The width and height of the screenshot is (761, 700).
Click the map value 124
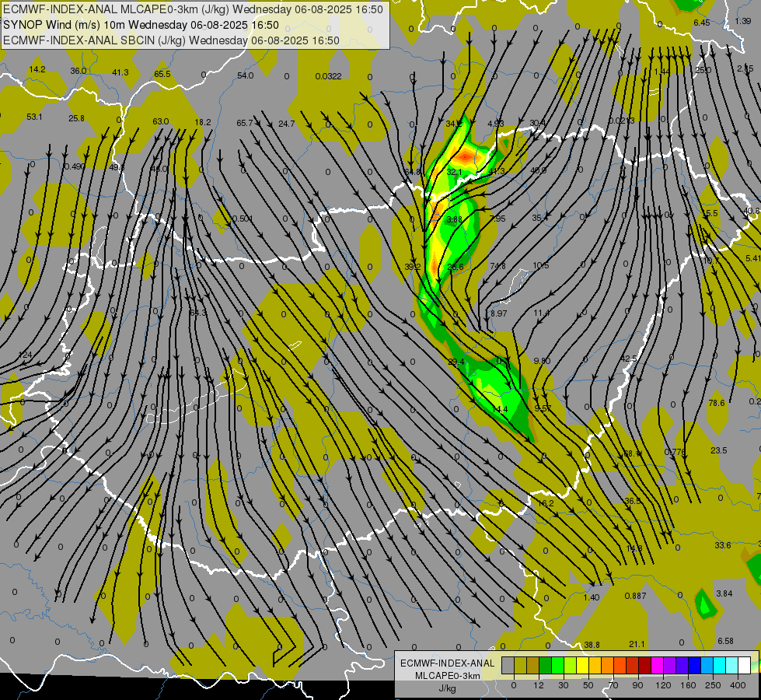click(25, 355)
